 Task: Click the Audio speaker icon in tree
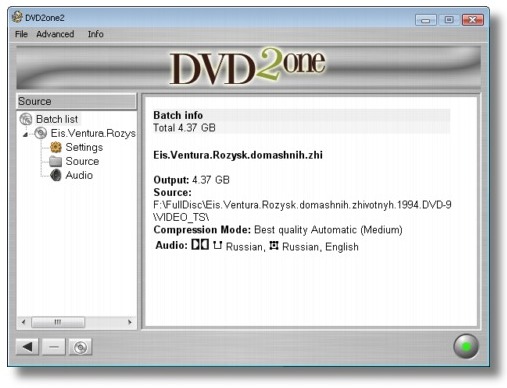point(56,175)
